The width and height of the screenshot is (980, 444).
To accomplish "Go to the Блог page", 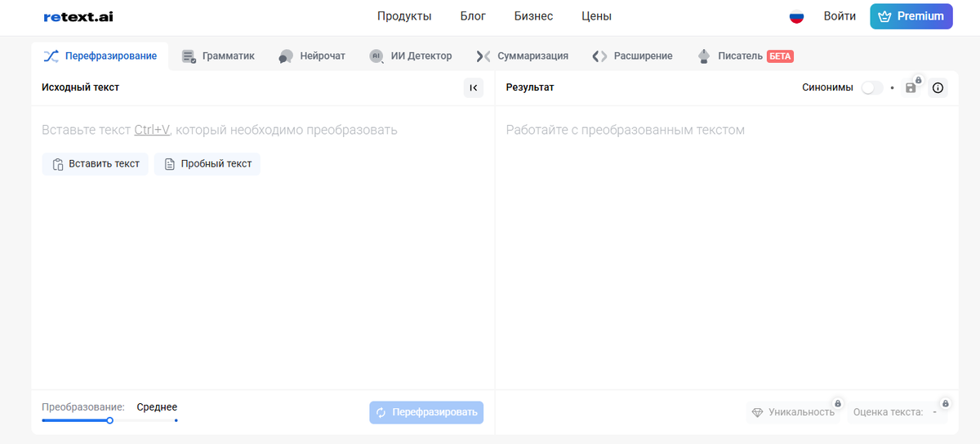I will pyautogui.click(x=473, y=16).
